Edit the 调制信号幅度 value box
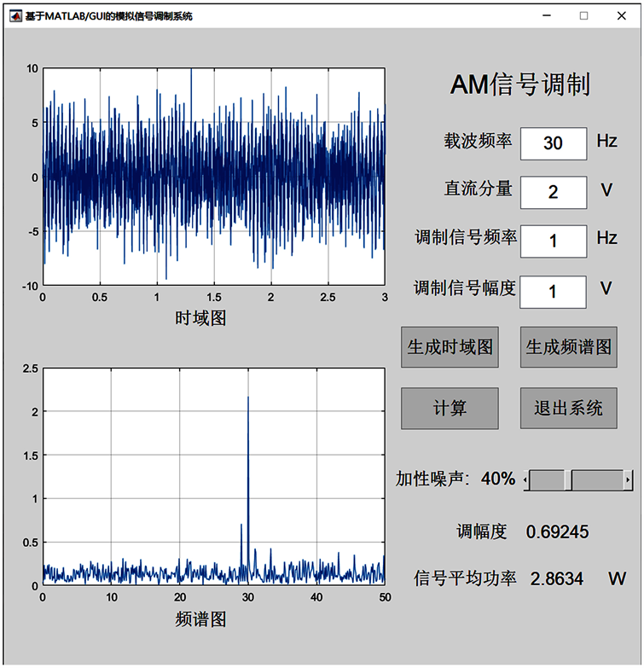The height and width of the screenshot is (668, 644). pos(553,292)
